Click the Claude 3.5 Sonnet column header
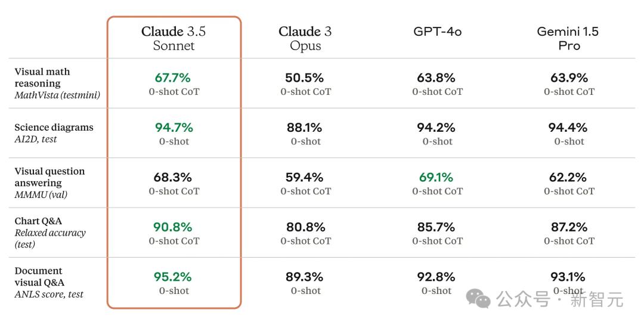This screenshot has height=325, width=644. click(x=174, y=38)
